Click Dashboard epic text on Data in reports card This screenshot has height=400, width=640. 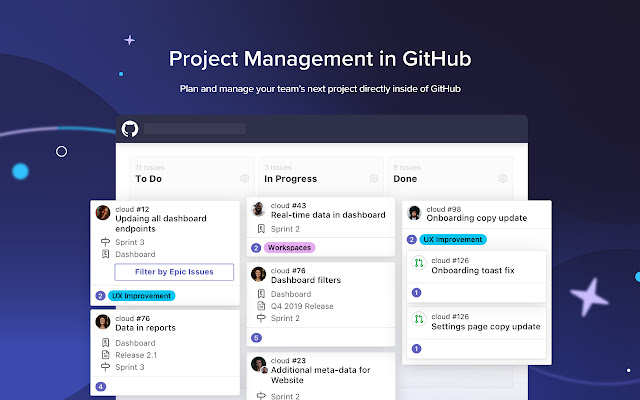pos(135,343)
